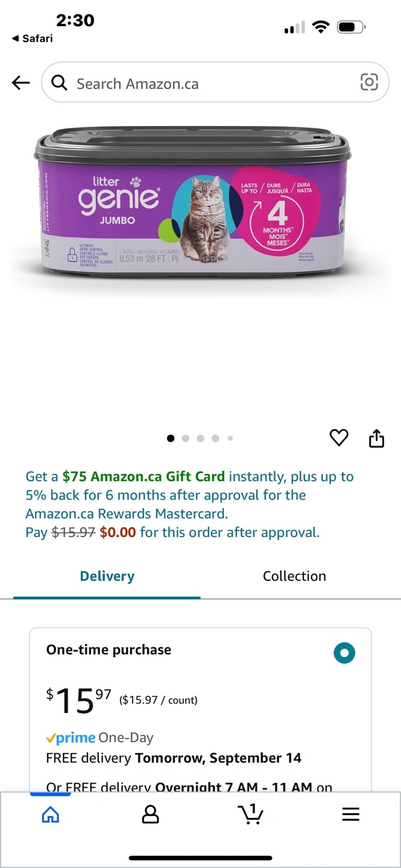
Task: Open the shopping cart icon
Action: (x=250, y=814)
